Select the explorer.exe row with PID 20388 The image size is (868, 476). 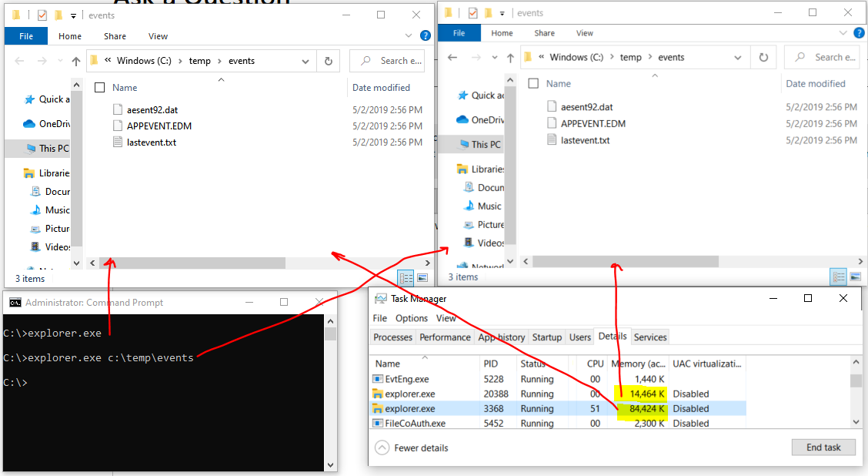point(557,394)
